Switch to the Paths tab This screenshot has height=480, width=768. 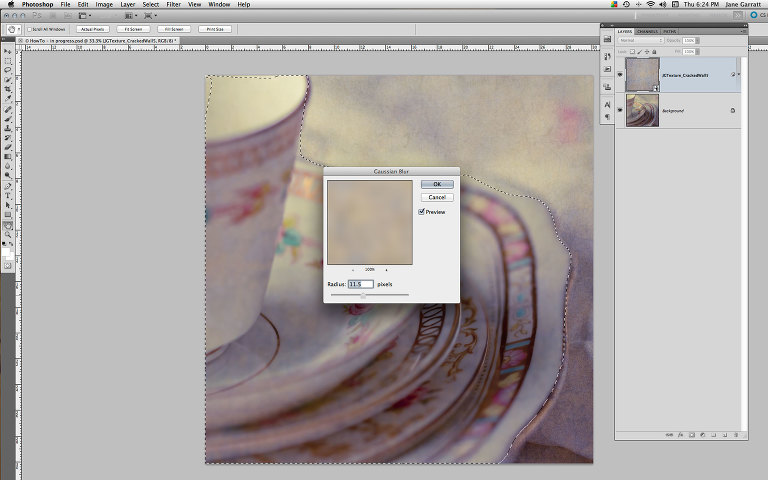coord(669,31)
